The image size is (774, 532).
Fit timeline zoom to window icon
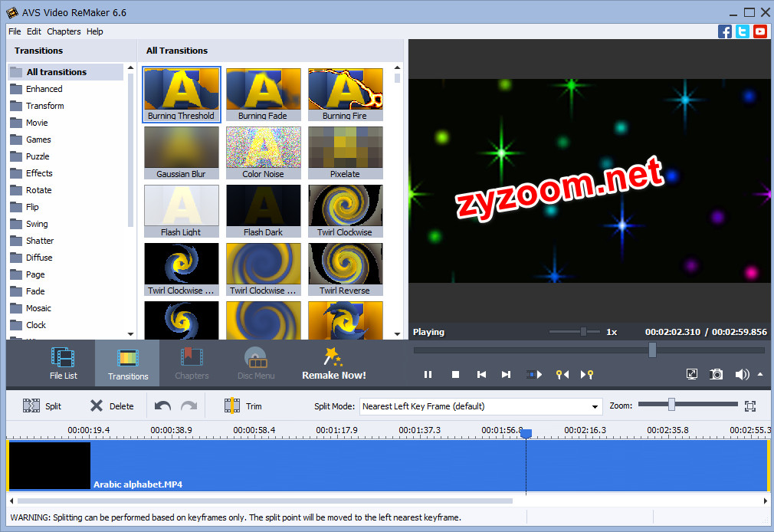[750, 406]
